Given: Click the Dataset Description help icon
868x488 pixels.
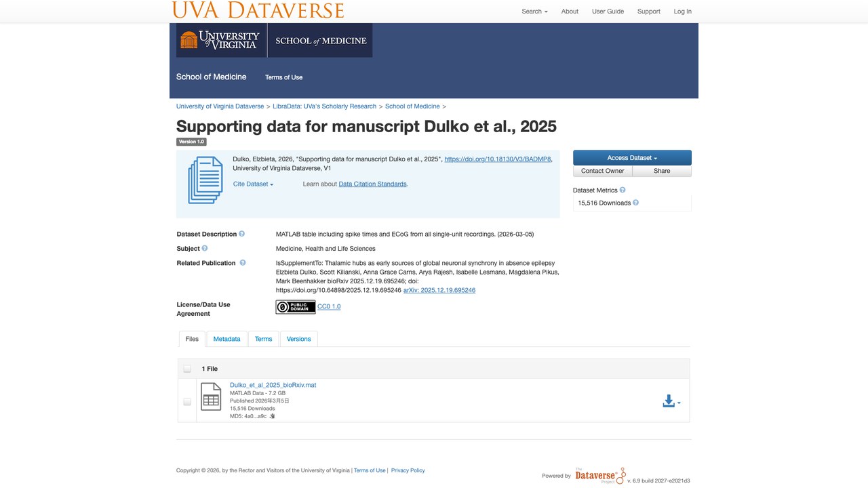Looking at the screenshot, I should coord(242,234).
